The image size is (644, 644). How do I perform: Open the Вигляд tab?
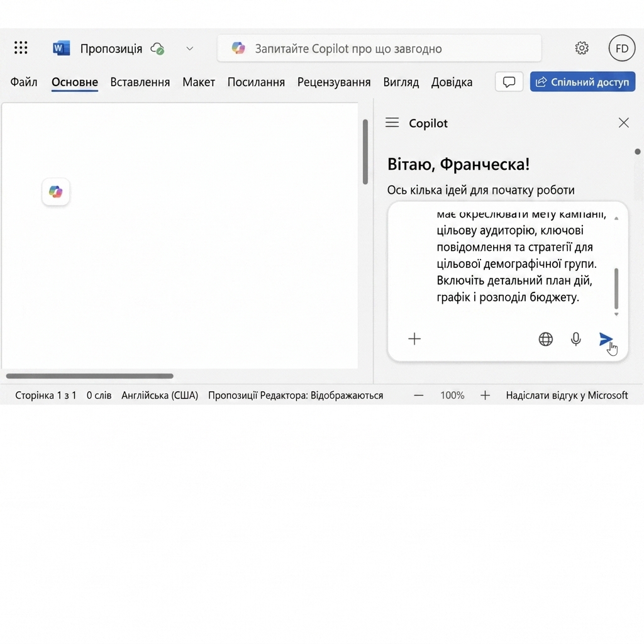tap(401, 82)
